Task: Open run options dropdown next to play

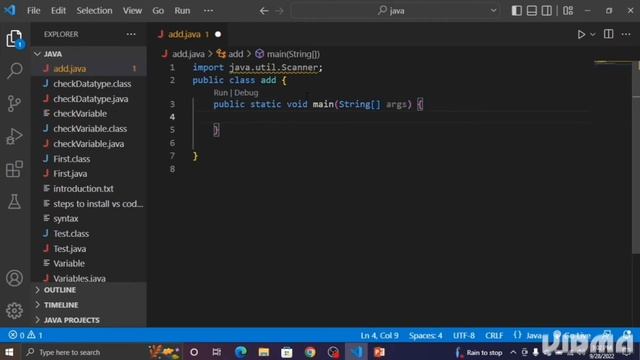Action: pyautogui.click(x=593, y=34)
